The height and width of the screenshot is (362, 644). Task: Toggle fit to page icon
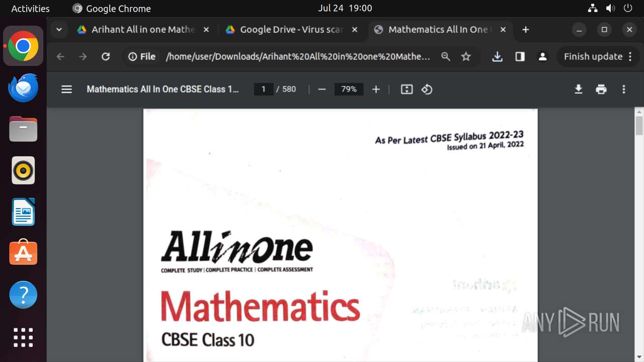tap(407, 89)
